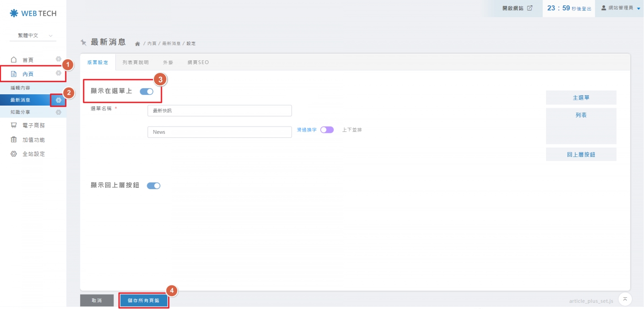Click the 取消 button
Viewport: 644px width, 309px height.
(97, 301)
